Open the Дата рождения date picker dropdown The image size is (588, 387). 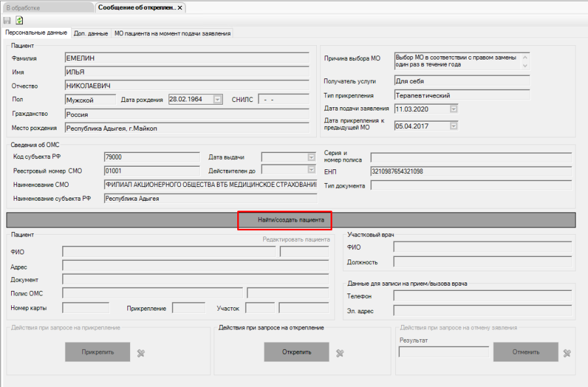[218, 99]
